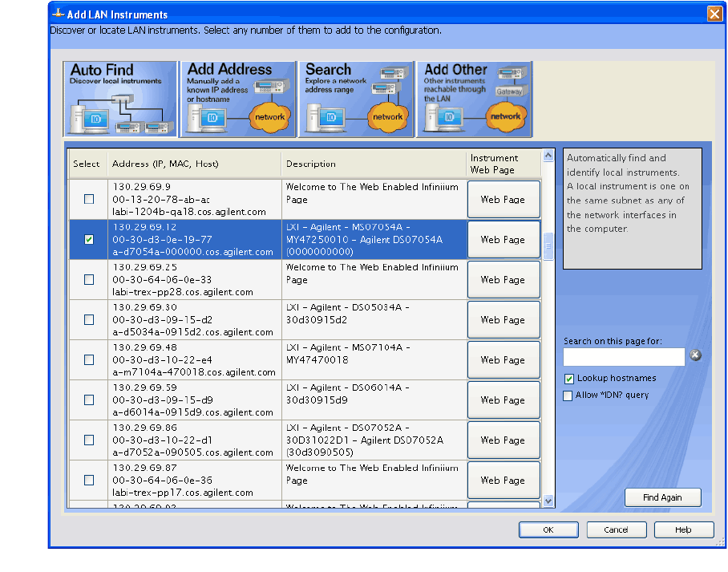This screenshot has height=572, width=728.
Task: Select the checkbox for 130.29.69.48
Action: (89, 359)
